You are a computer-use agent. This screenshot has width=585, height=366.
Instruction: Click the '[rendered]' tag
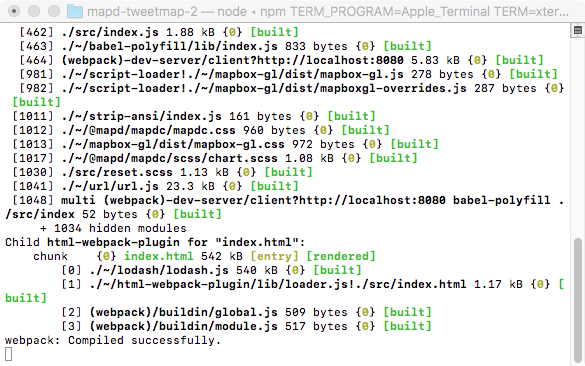(x=341, y=256)
